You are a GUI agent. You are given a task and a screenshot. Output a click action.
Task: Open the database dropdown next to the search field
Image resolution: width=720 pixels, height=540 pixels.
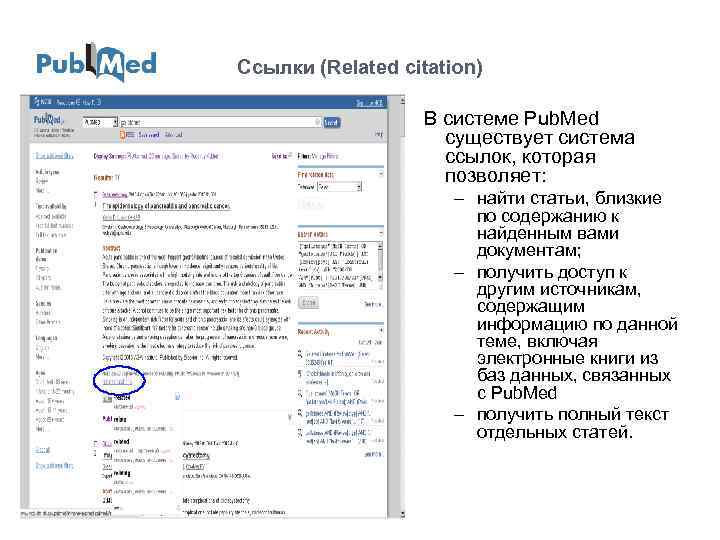101,122
